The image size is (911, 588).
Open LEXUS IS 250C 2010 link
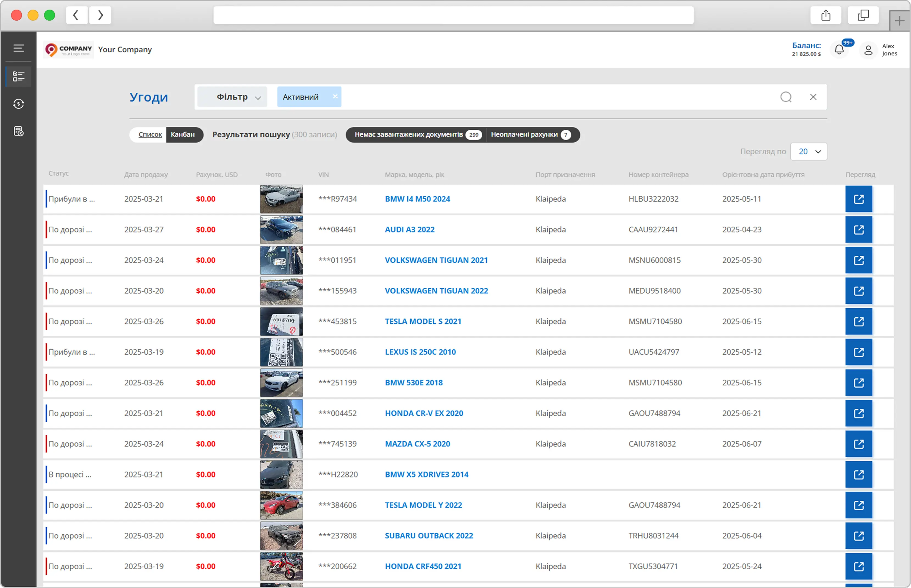pos(420,352)
